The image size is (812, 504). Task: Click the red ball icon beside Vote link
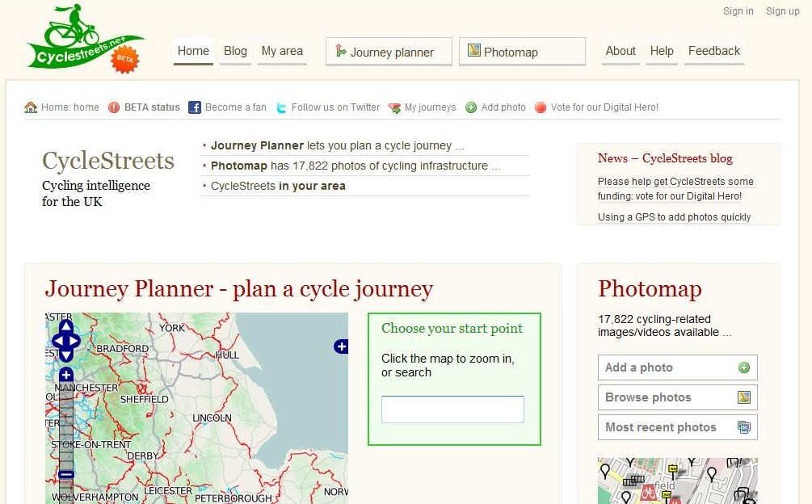point(541,107)
